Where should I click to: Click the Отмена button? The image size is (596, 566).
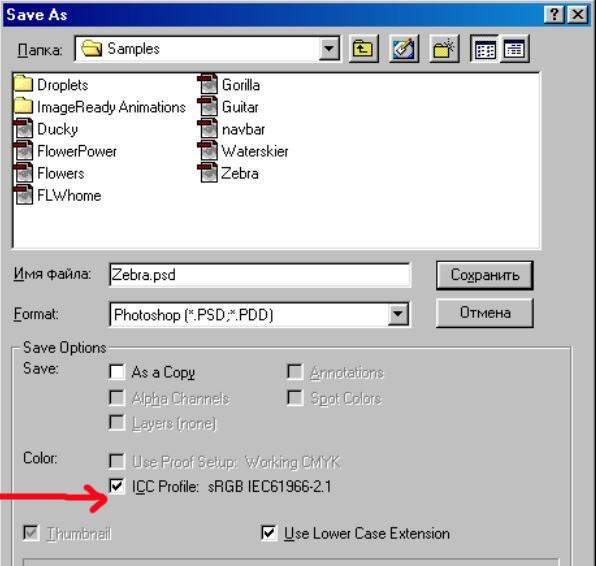tap(485, 313)
